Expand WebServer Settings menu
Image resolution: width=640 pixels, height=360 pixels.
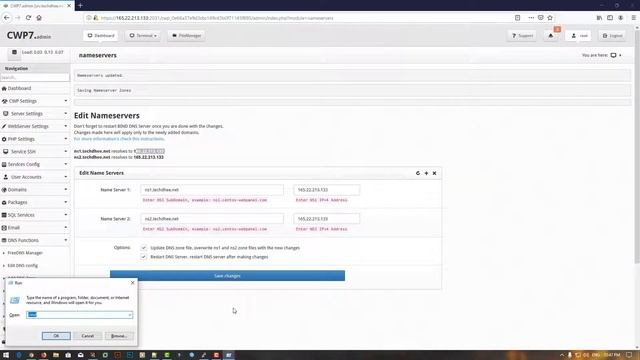click(x=35, y=126)
